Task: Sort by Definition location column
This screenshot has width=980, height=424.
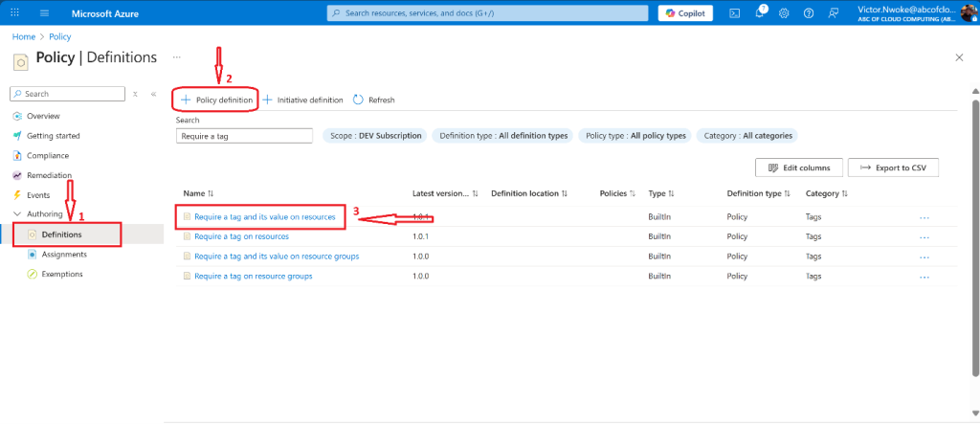Action: (529, 194)
